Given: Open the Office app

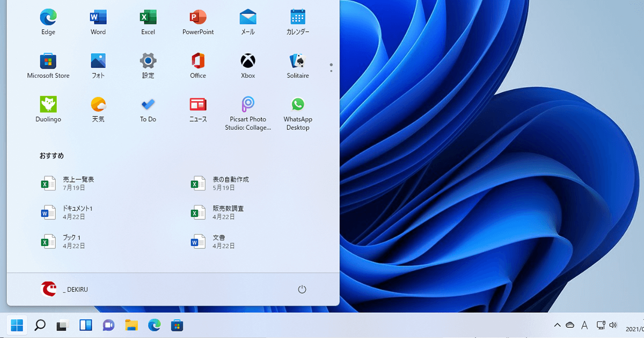Looking at the screenshot, I should click(x=198, y=66).
